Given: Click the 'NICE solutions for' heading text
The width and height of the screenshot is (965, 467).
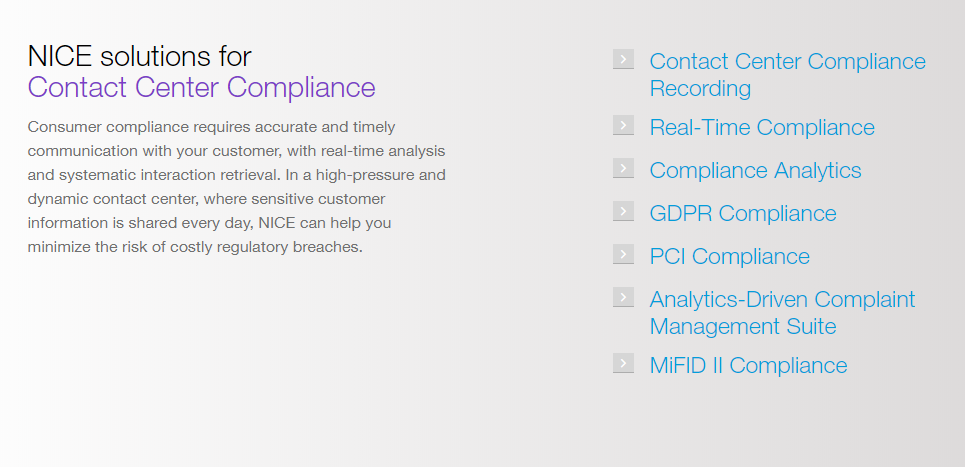Looking at the screenshot, I should [x=139, y=55].
